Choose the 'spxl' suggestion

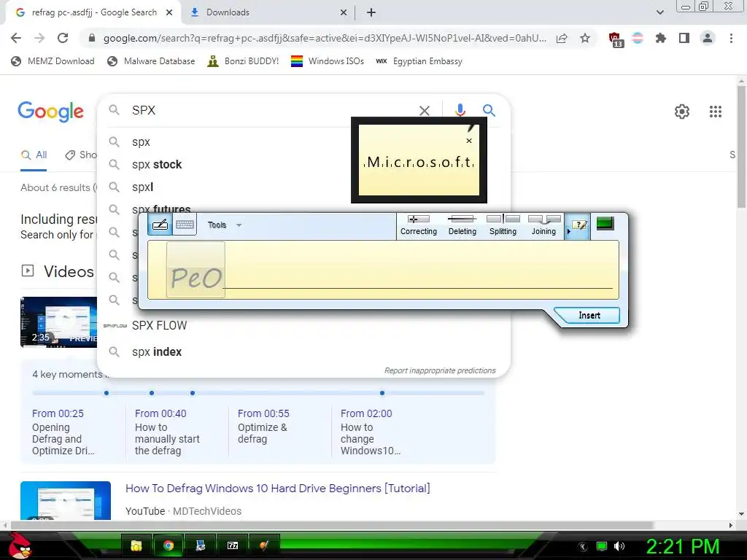point(142,187)
